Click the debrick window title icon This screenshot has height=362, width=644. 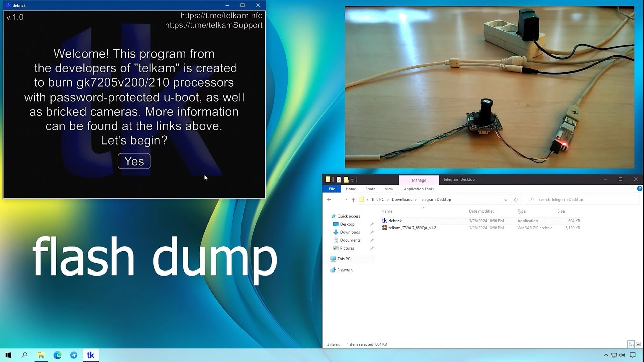click(x=8, y=5)
